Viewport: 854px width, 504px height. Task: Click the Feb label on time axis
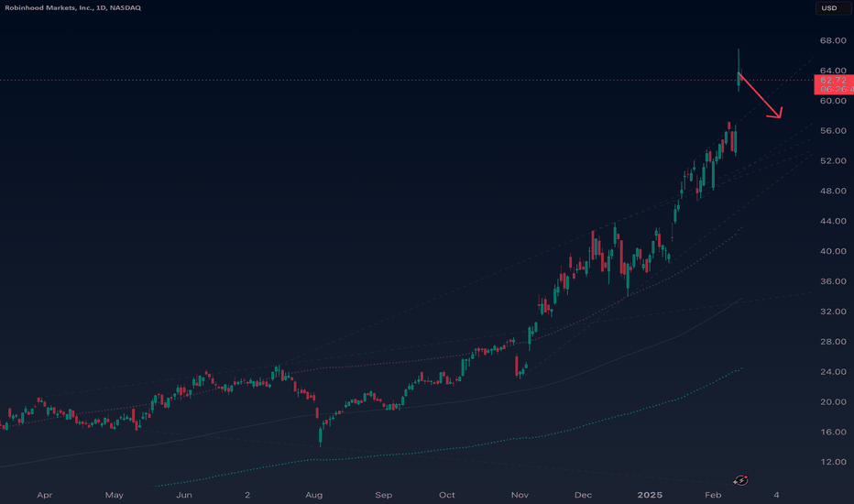click(x=713, y=495)
